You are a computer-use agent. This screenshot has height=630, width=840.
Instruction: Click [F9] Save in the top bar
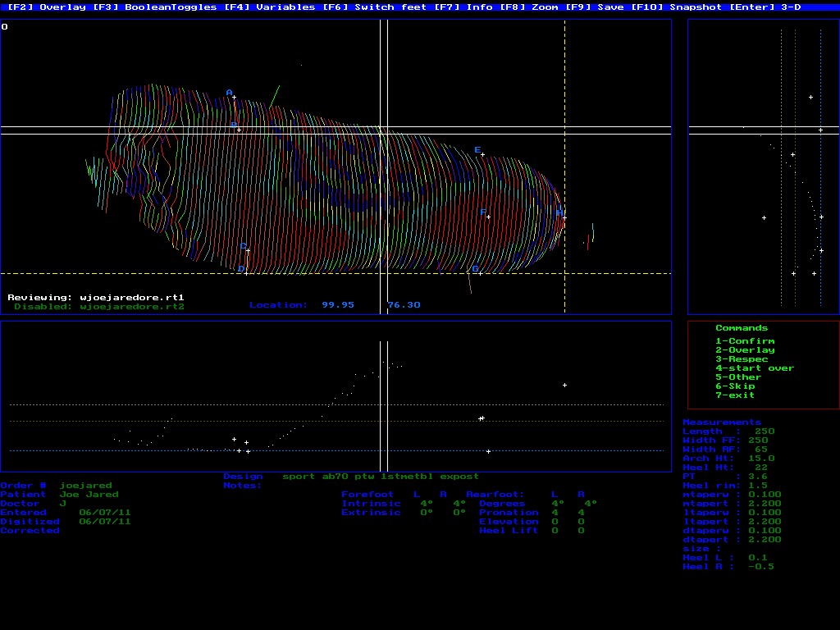point(595,7)
